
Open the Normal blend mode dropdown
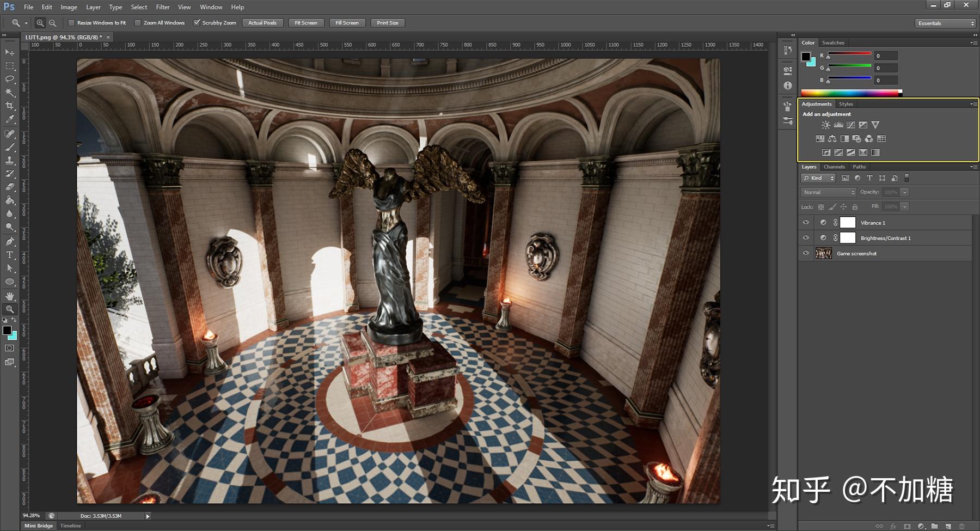pyautogui.click(x=827, y=192)
